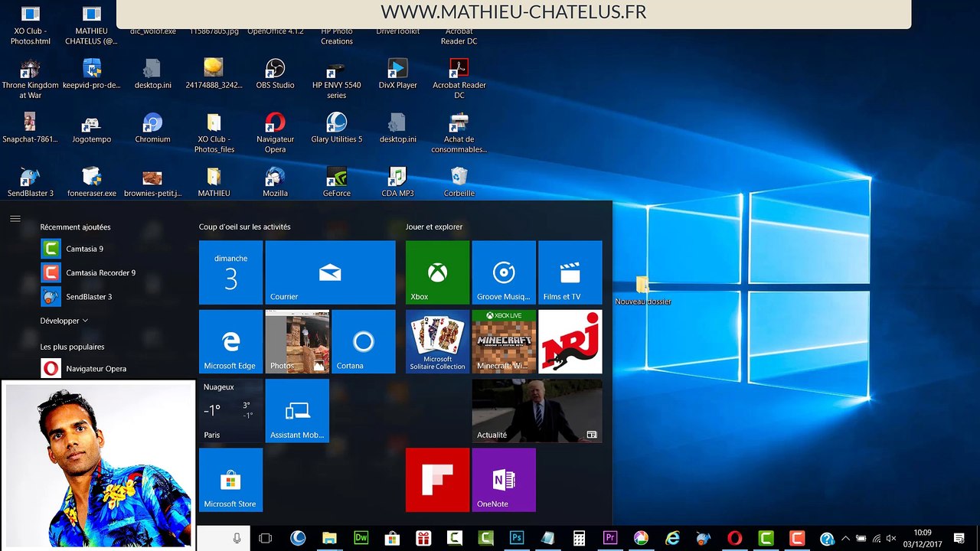Select the Achat de consommables desktop shortcut
The height and width of the screenshot is (551, 980).
(459, 133)
